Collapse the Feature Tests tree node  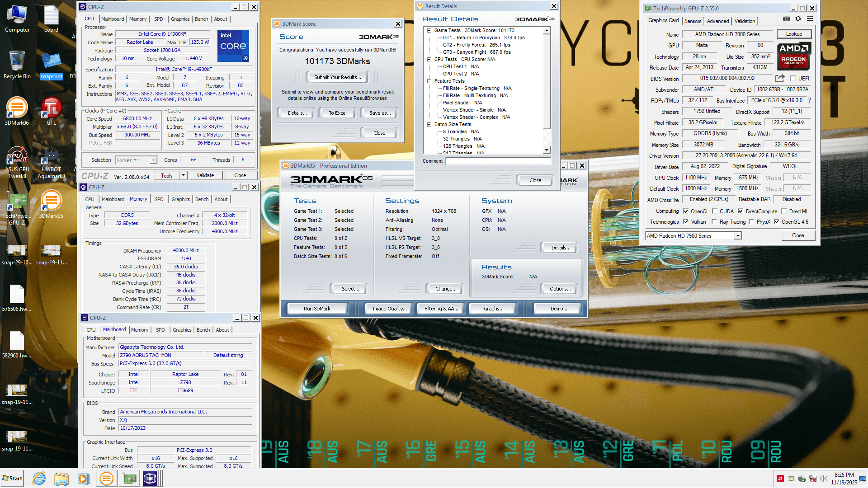point(429,81)
